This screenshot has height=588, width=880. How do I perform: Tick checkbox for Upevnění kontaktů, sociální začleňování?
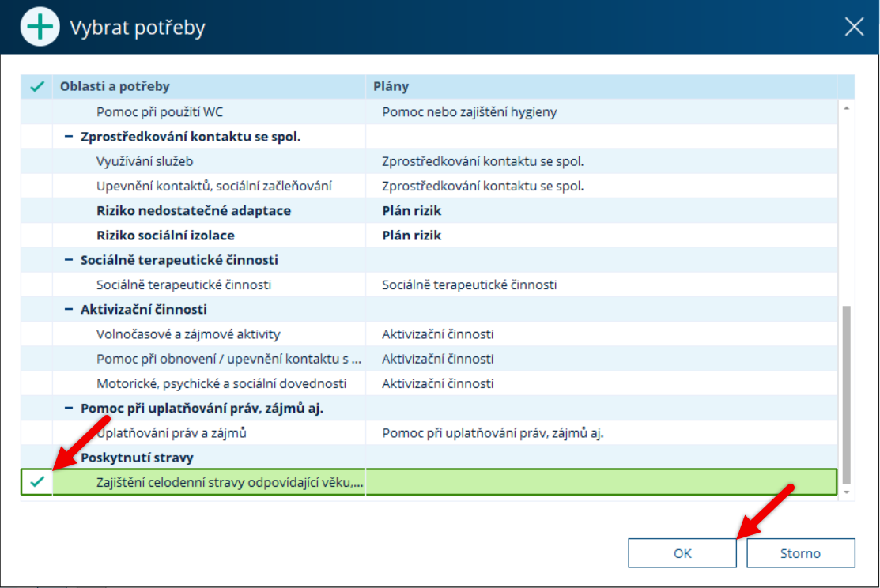37,186
